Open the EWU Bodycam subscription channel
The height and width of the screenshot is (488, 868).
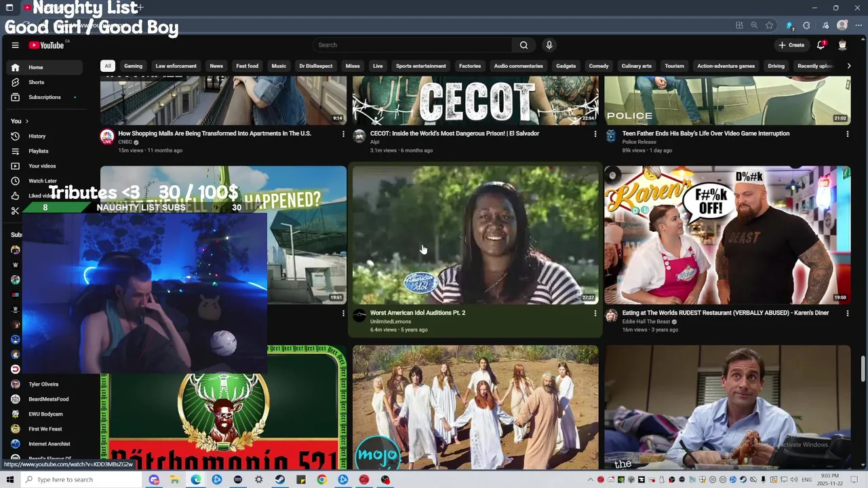[44, 414]
